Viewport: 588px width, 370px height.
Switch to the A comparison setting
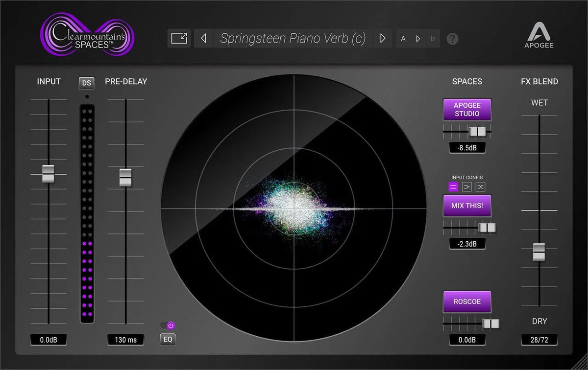404,38
